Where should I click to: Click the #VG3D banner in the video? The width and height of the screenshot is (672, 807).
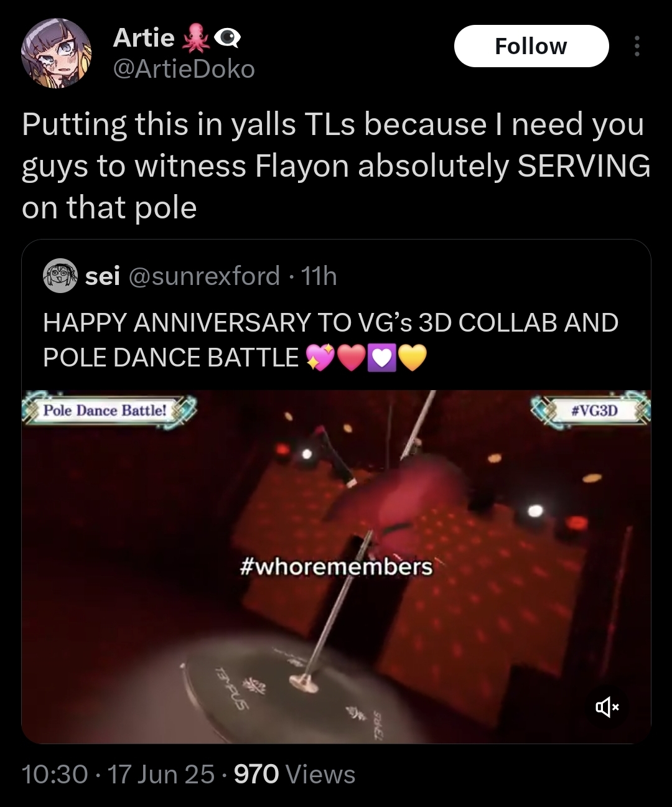pos(591,409)
